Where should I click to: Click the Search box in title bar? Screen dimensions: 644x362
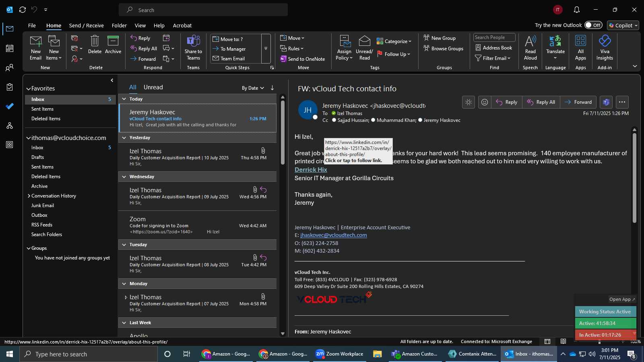pyautogui.click(x=203, y=10)
